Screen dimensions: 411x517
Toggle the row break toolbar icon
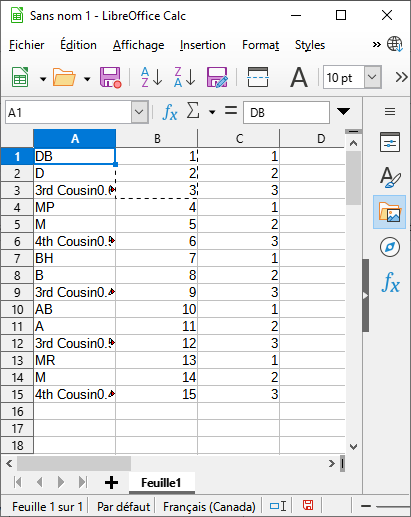pos(258,77)
